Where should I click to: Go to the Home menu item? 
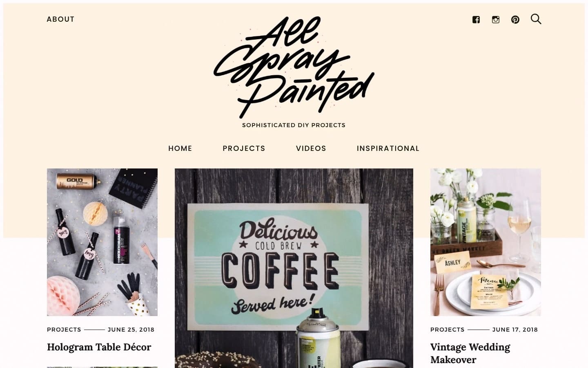click(180, 148)
